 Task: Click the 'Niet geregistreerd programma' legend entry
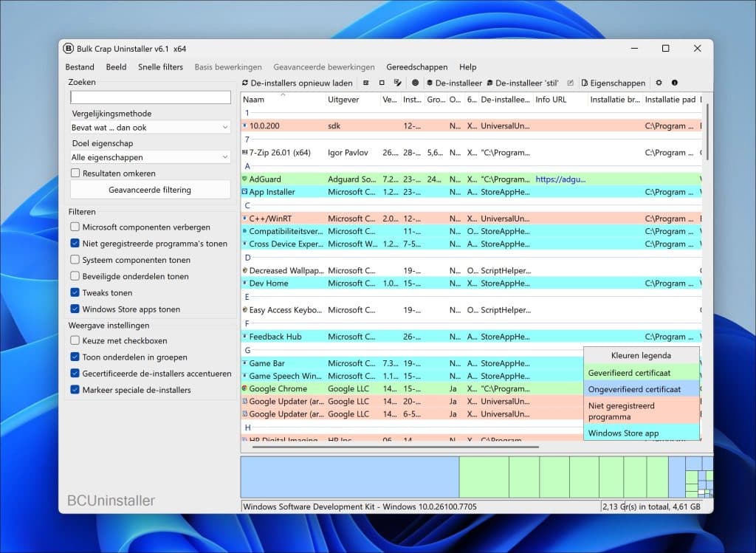coord(642,411)
